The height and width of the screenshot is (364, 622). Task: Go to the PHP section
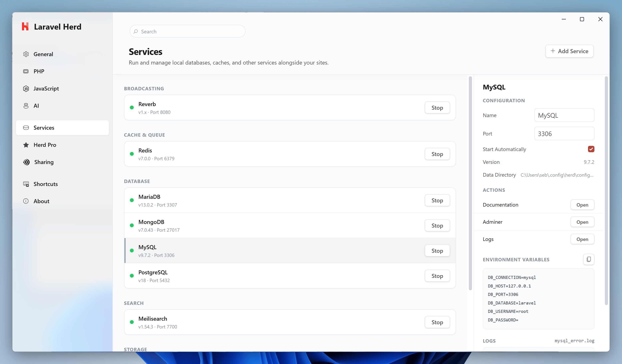coord(62,71)
